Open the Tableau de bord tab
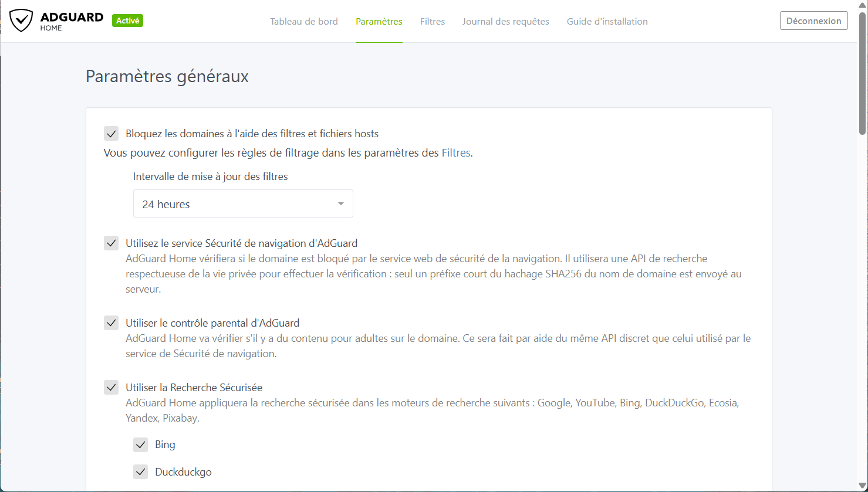 click(x=304, y=21)
